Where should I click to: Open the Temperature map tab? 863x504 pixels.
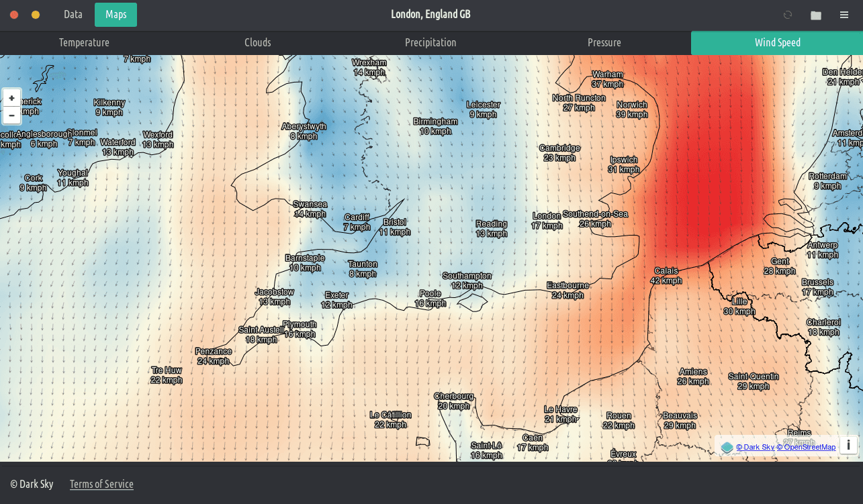tap(84, 43)
